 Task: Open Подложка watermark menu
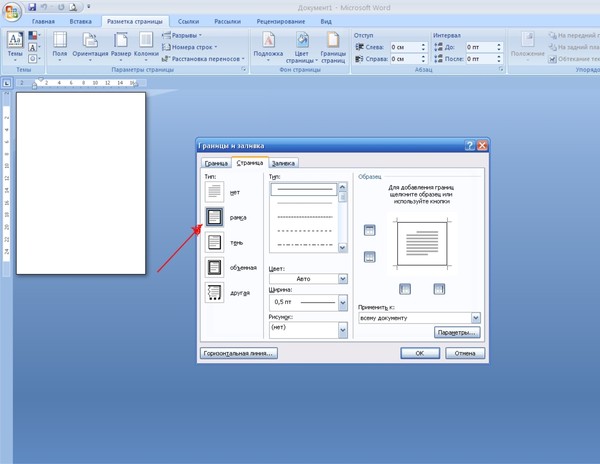268,46
